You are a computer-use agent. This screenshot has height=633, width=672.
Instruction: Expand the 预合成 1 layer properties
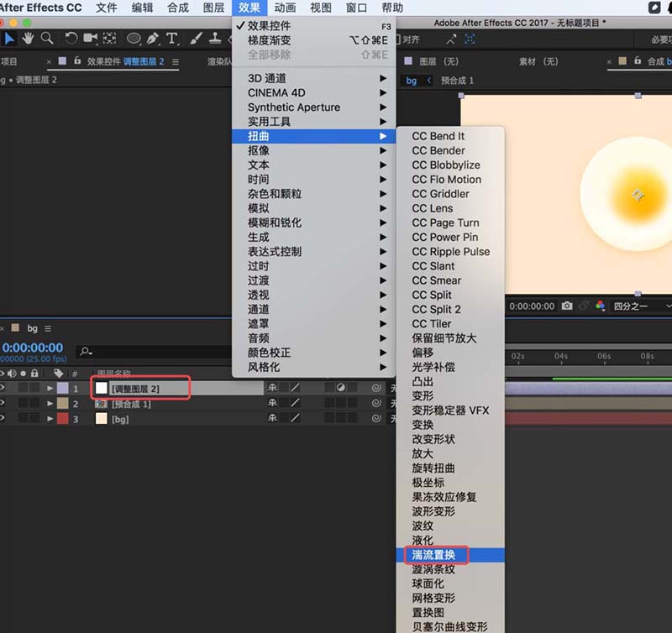[50, 404]
